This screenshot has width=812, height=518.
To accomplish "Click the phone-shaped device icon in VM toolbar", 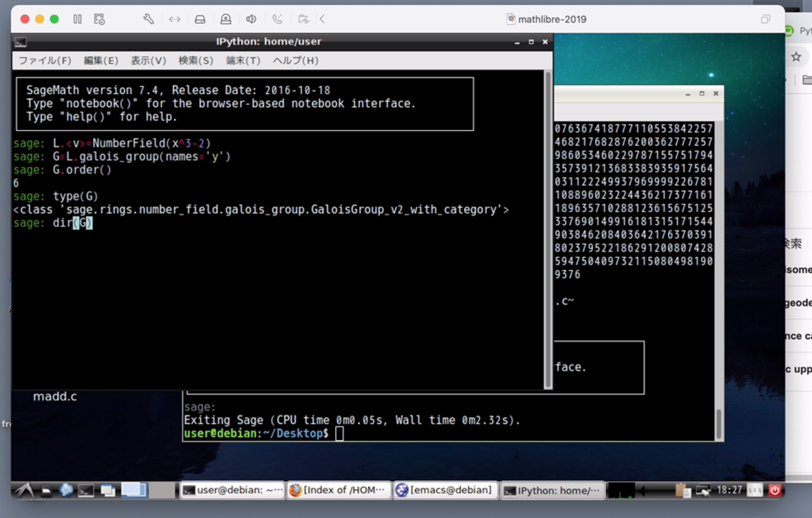I will [277, 19].
